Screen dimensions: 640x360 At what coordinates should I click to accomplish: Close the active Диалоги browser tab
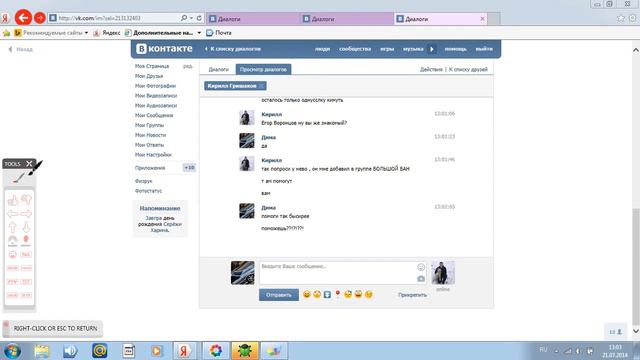482,19
